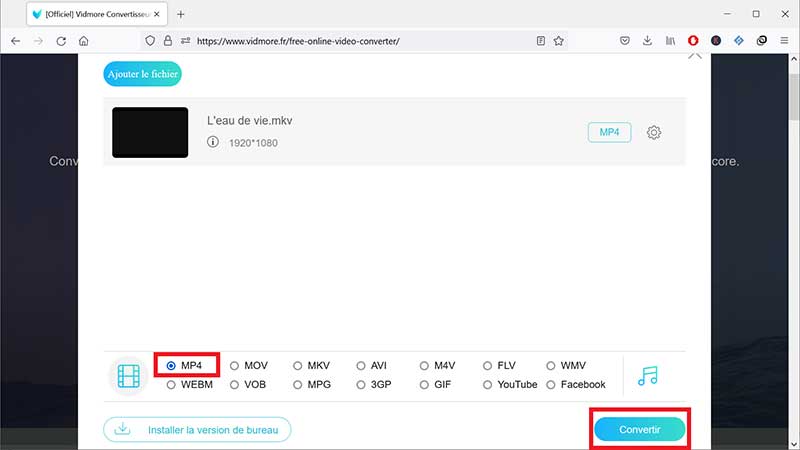Reload the current page
This screenshot has width=800, height=450.
pos(61,41)
